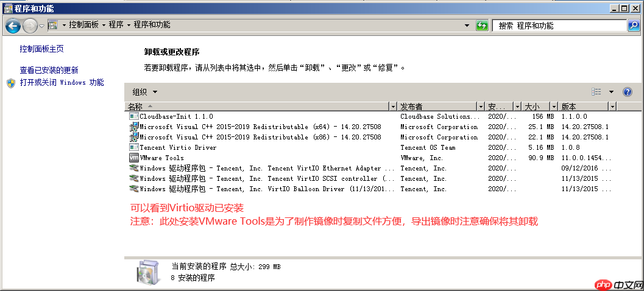Screen dimensions: 644x291
Task: Click the search magnifier icon
Action: pyautogui.click(x=633, y=26)
